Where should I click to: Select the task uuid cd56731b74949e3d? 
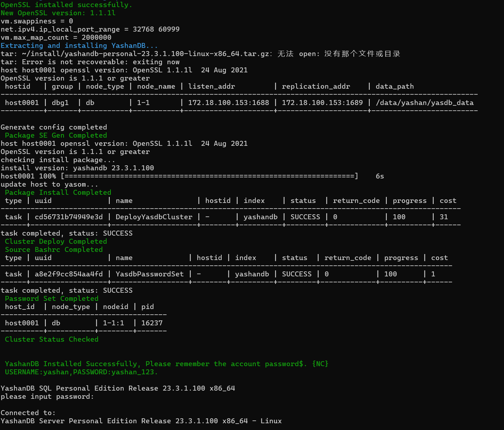(x=69, y=217)
